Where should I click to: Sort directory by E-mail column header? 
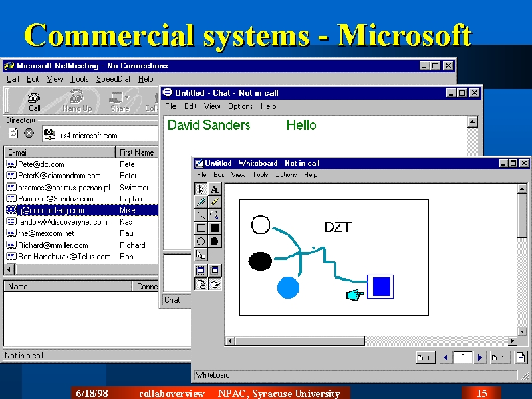pos(60,152)
